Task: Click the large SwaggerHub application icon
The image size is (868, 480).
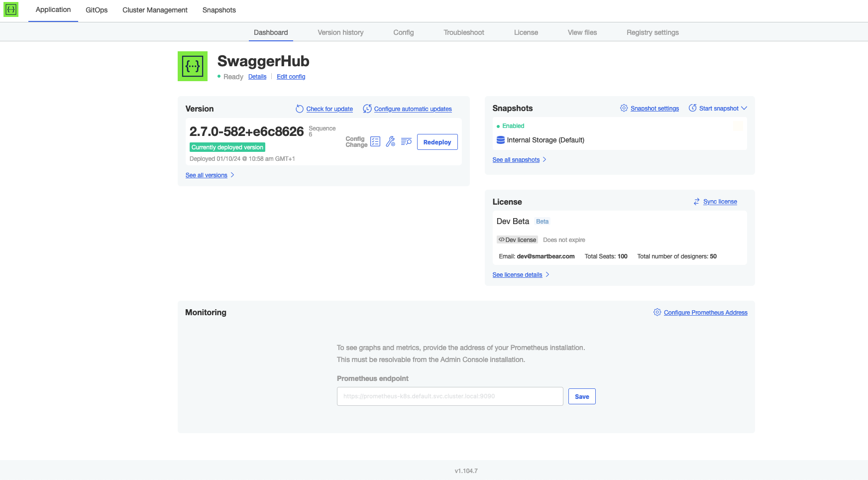Action: (193, 66)
